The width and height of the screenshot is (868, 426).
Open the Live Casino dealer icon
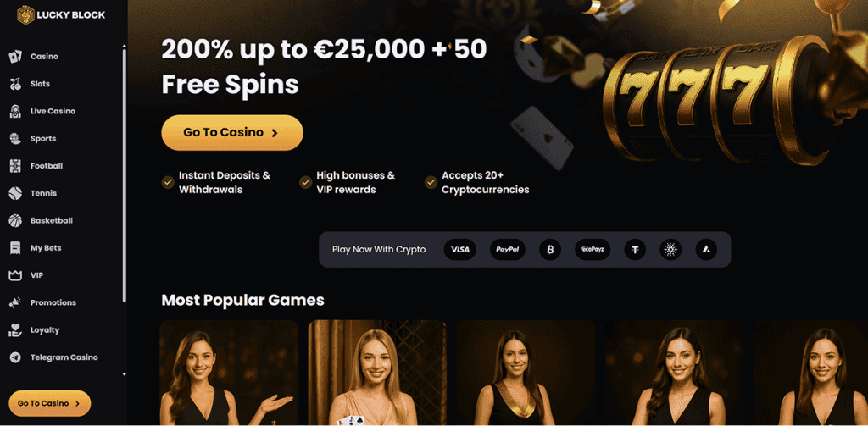[x=15, y=111]
